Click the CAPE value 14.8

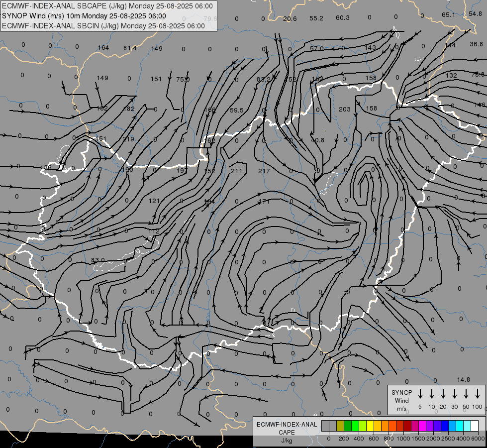[464, 380]
